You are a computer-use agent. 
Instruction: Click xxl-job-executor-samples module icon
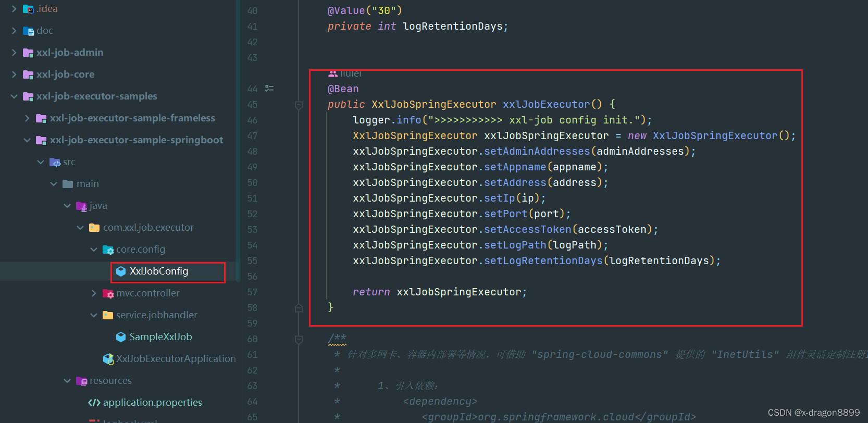[x=28, y=96]
